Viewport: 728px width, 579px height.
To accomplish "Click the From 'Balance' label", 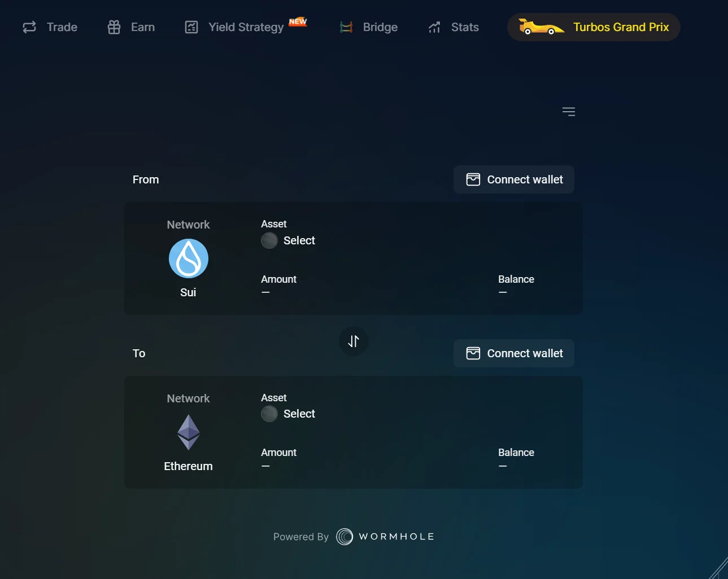I will [516, 279].
